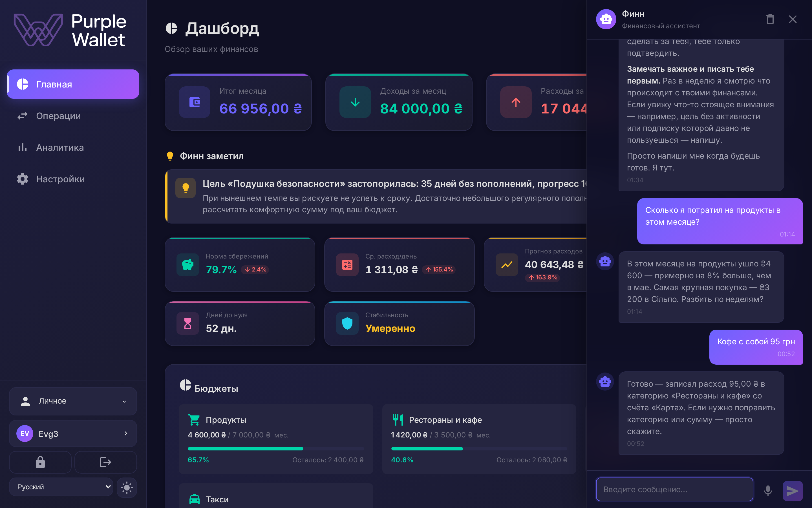Click the shield icon in Стабильность card
The height and width of the screenshot is (508, 812).
[x=347, y=323]
